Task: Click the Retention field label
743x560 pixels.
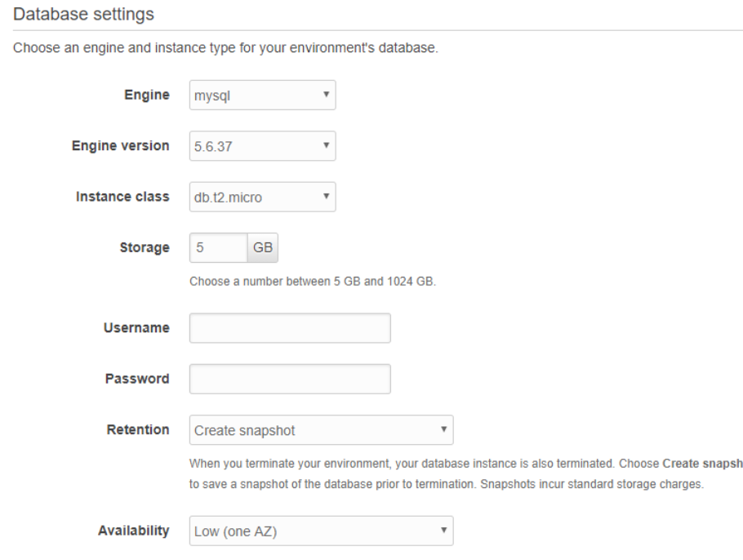Action: 137,429
